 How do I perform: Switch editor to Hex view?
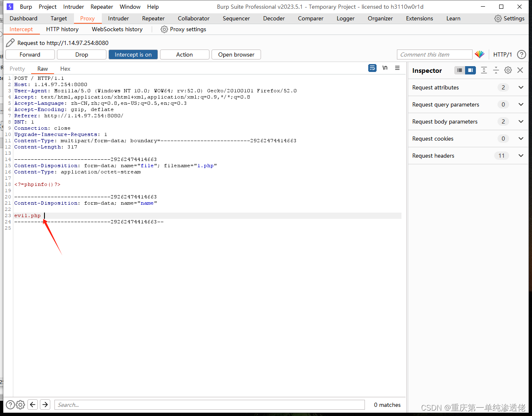coord(65,69)
